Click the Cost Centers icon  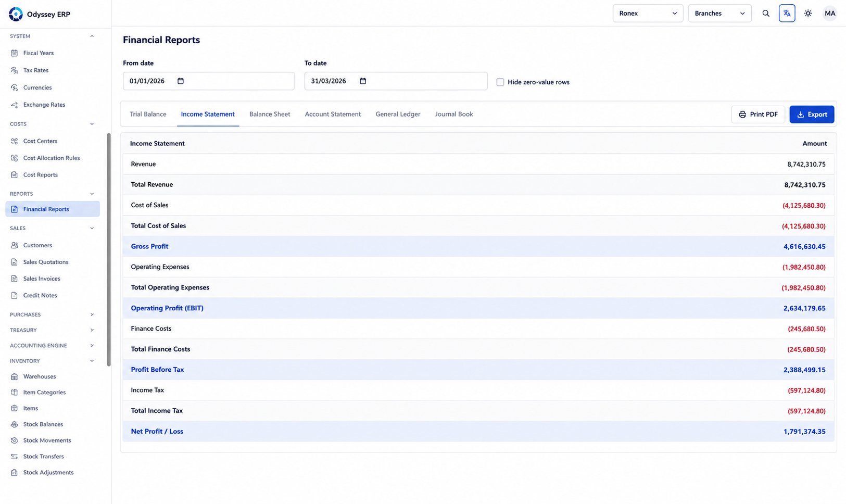(x=15, y=141)
